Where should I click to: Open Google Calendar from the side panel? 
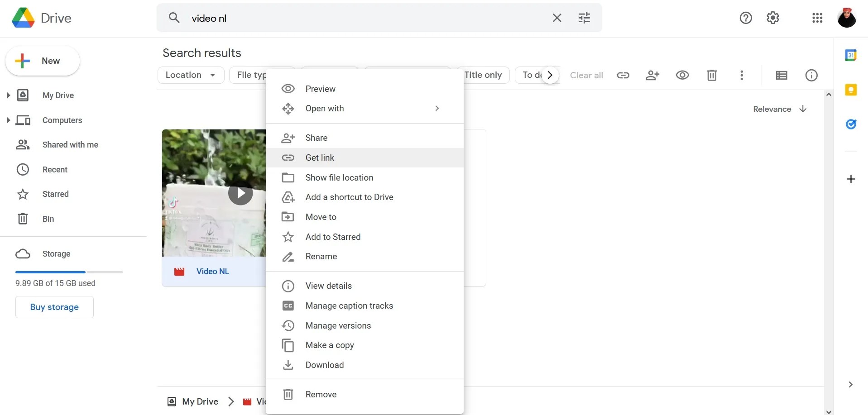click(x=851, y=55)
